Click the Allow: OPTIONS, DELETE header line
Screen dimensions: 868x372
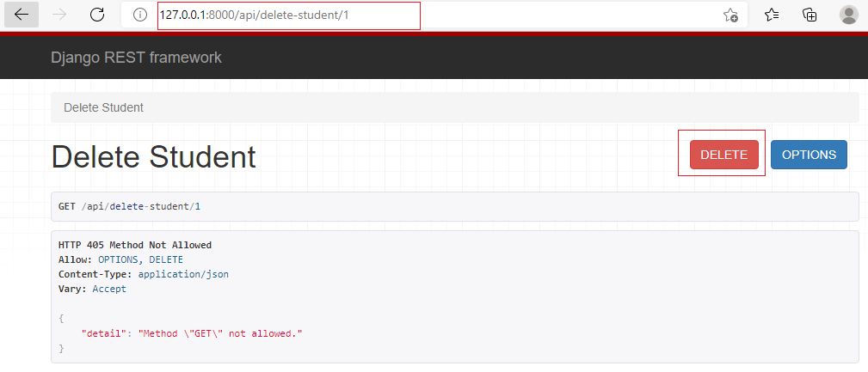120,259
